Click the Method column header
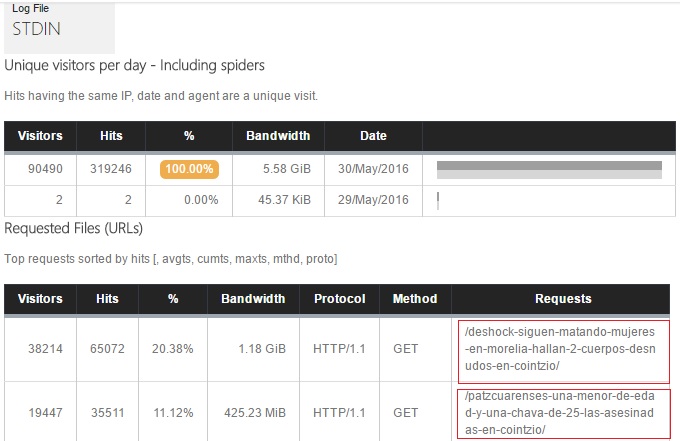 click(415, 299)
